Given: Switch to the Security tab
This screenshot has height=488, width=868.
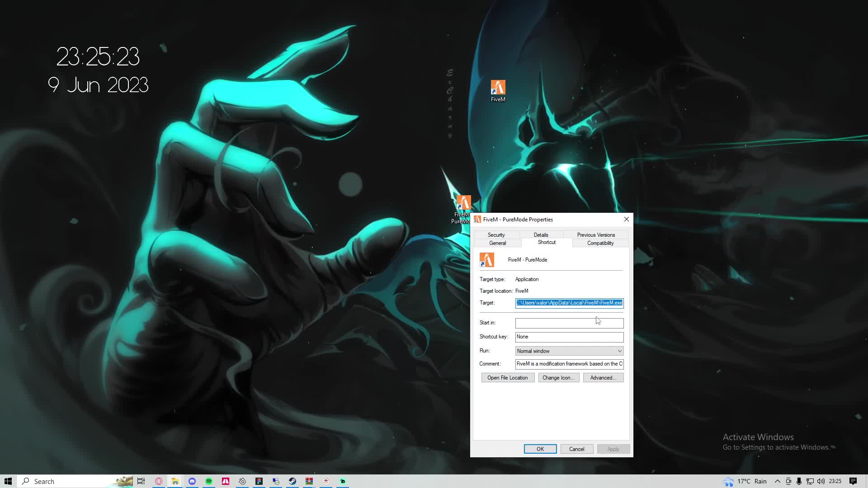Looking at the screenshot, I should click(496, 235).
